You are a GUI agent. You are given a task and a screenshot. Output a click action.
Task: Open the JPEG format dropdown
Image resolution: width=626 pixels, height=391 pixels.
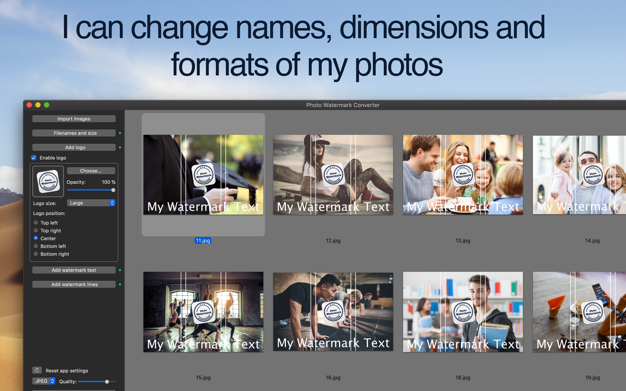44,381
